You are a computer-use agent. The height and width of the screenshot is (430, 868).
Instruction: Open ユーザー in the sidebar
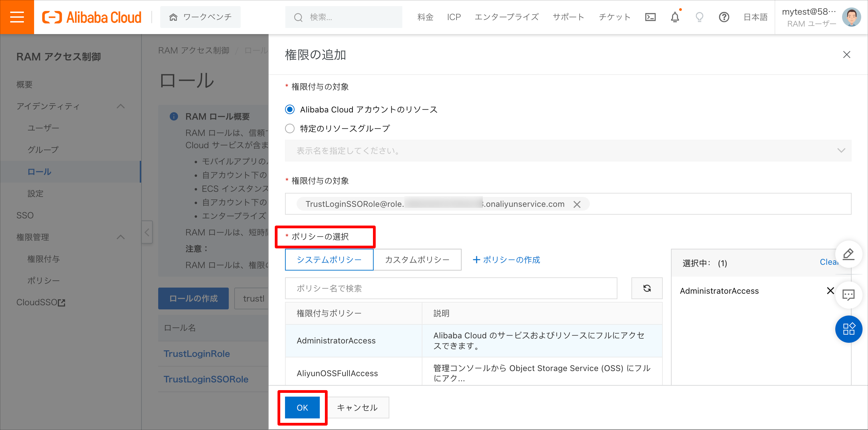(43, 128)
